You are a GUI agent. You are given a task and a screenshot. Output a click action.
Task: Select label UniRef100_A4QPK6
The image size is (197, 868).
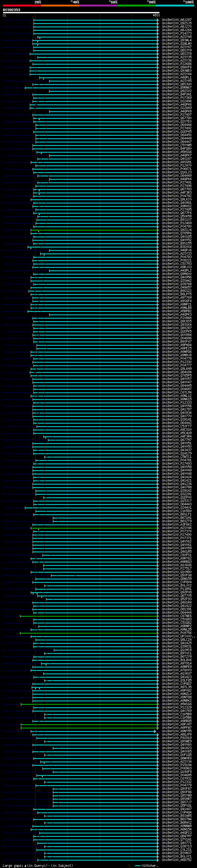tap(177, 104)
